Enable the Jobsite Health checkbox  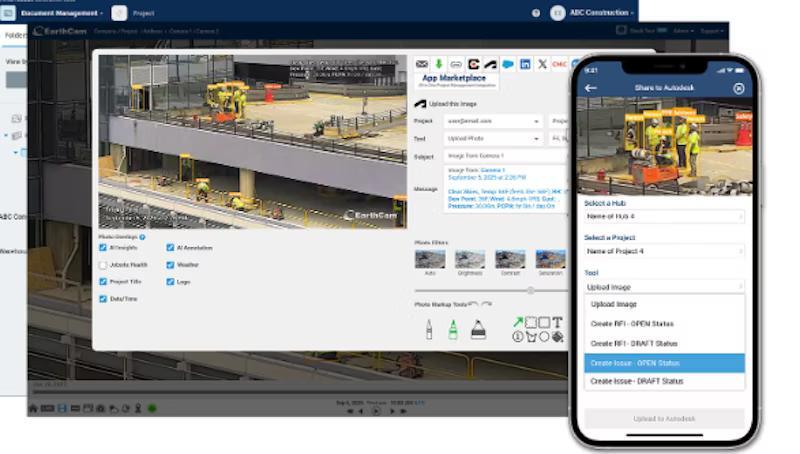[x=103, y=265]
